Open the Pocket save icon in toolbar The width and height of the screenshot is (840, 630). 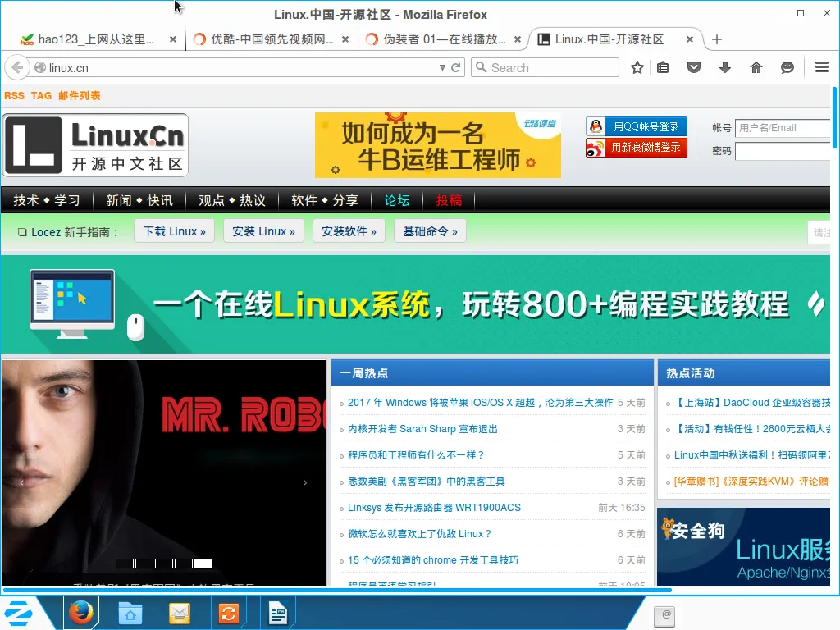(694, 68)
